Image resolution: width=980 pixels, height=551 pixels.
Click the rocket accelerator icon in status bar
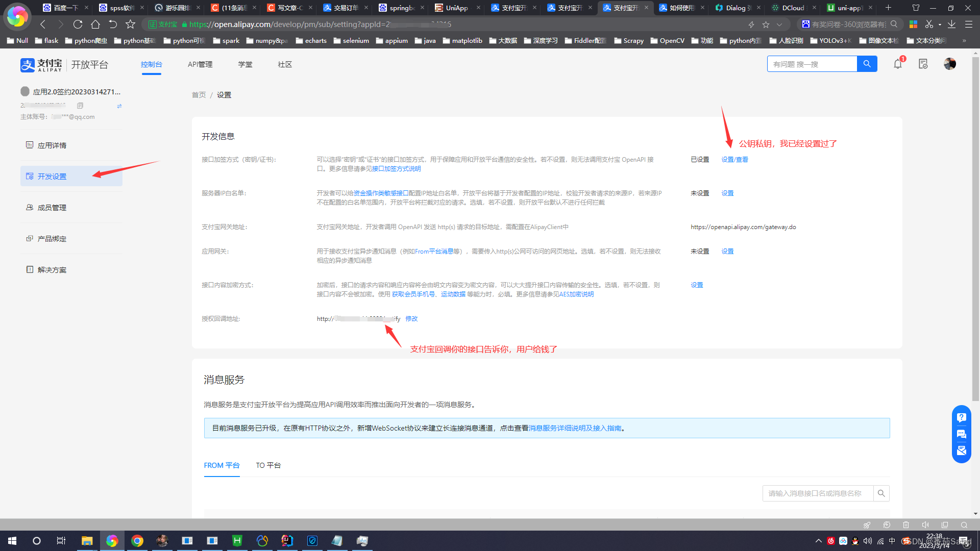[x=867, y=525]
